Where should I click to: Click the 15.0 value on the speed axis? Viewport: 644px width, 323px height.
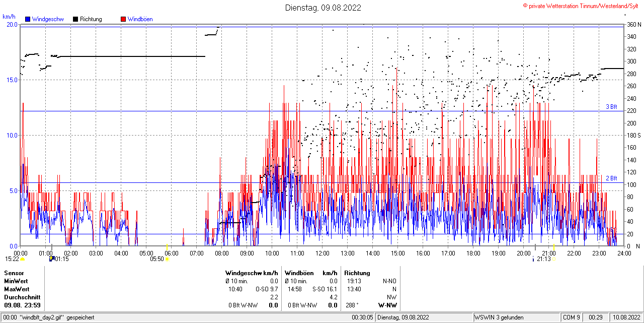coord(13,80)
